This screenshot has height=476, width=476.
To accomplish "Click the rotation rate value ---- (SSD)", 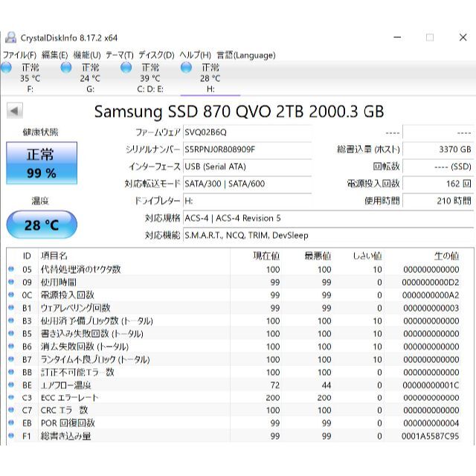I will pyautogui.click(x=438, y=167).
